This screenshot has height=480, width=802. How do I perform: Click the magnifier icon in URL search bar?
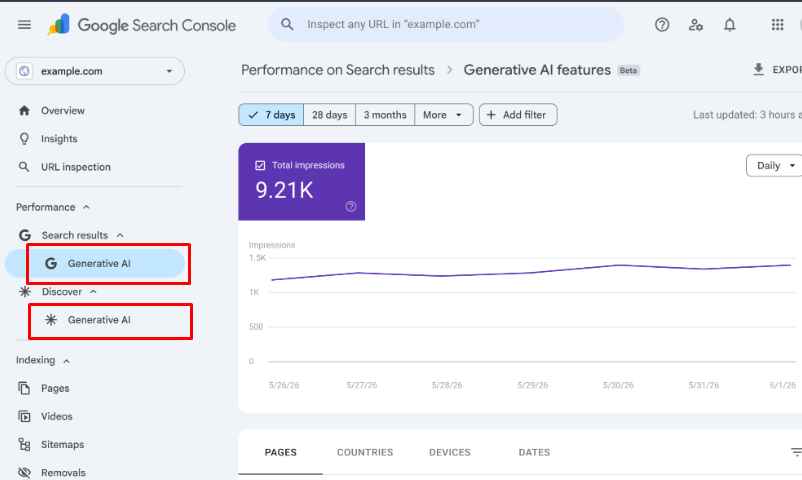(287, 25)
